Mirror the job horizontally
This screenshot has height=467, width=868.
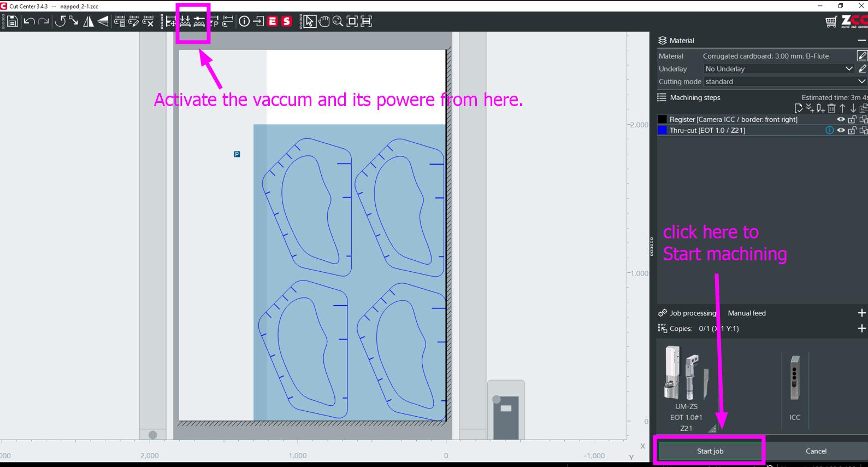pos(88,21)
